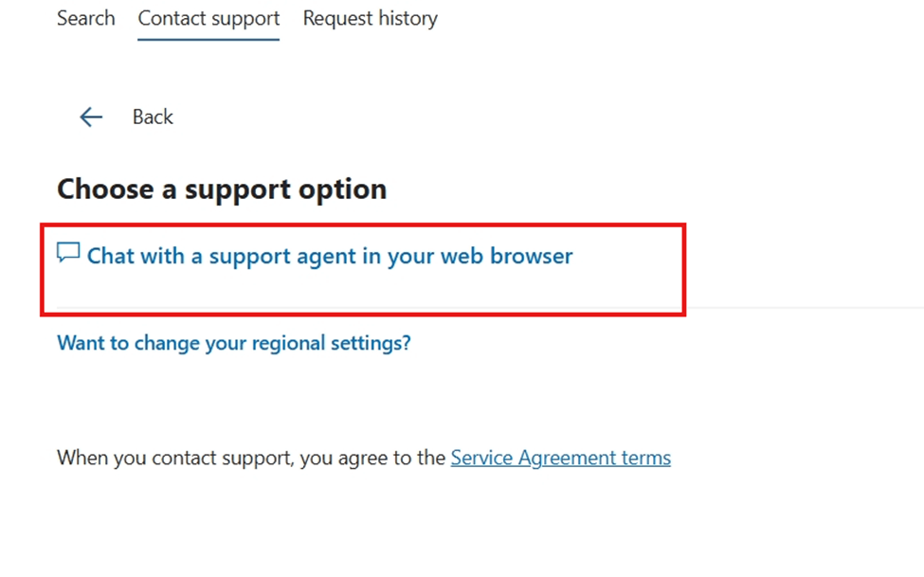This screenshot has width=924, height=577.
Task: Open the Request history tab
Action: [370, 18]
